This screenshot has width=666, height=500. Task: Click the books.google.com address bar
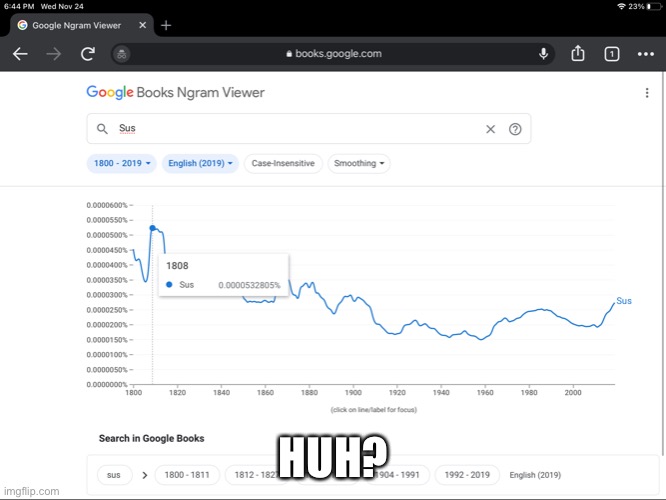[333, 54]
